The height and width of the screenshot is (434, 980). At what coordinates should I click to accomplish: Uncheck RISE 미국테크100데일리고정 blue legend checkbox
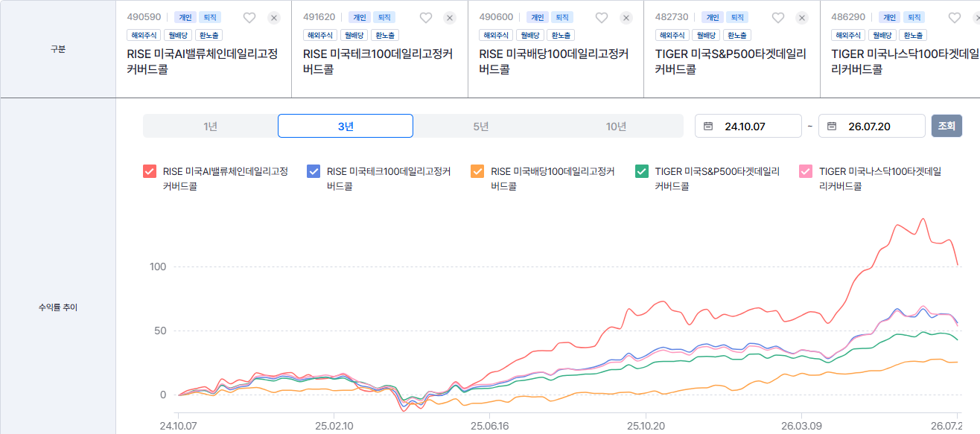[x=314, y=171]
